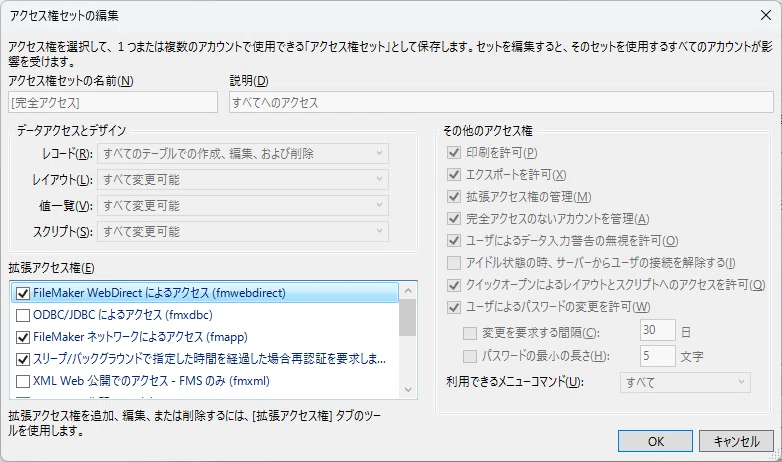This screenshot has height=462, width=782.
Task: Close the アクセス権セットの編集 dialog
Action: [x=766, y=15]
